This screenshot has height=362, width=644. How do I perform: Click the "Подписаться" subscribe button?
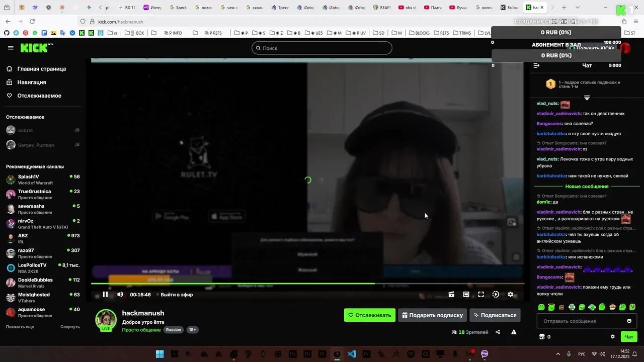point(495,315)
